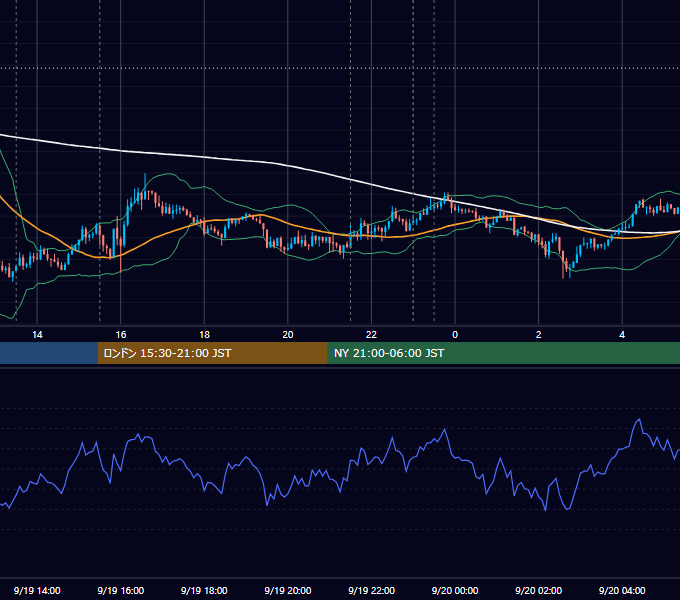Click the 18 hour label on price chart axis
Image resolution: width=680 pixels, height=600 pixels.
point(204,335)
